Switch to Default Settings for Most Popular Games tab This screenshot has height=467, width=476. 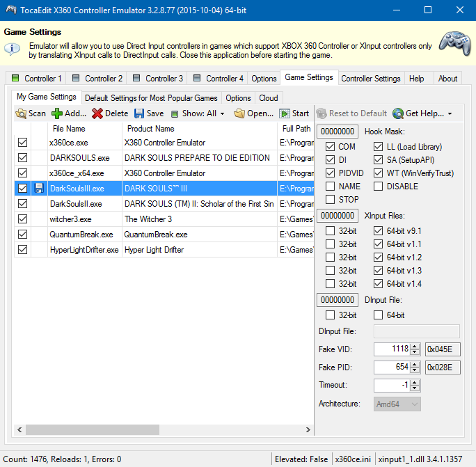(151, 98)
